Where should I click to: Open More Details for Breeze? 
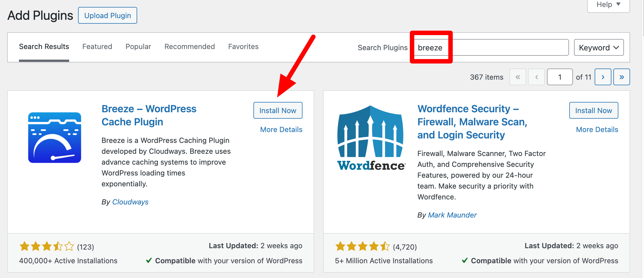point(281,130)
